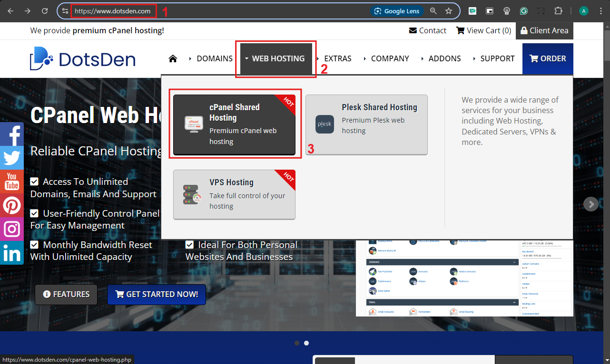Viewport: 610px width, 364px height.
Task: Bookmark this page with the star icon
Action: 449,11
